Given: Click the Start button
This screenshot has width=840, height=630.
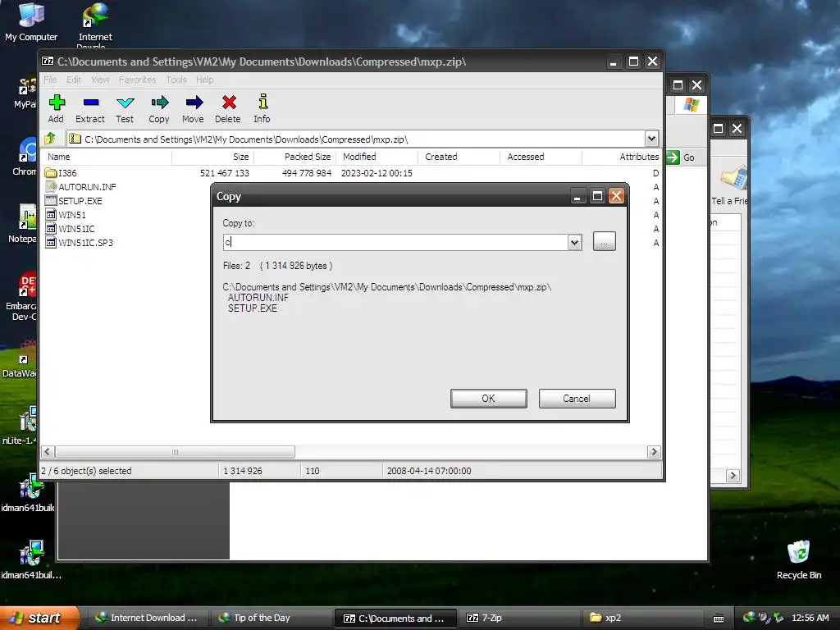Looking at the screenshot, I should pyautogui.click(x=39, y=619).
